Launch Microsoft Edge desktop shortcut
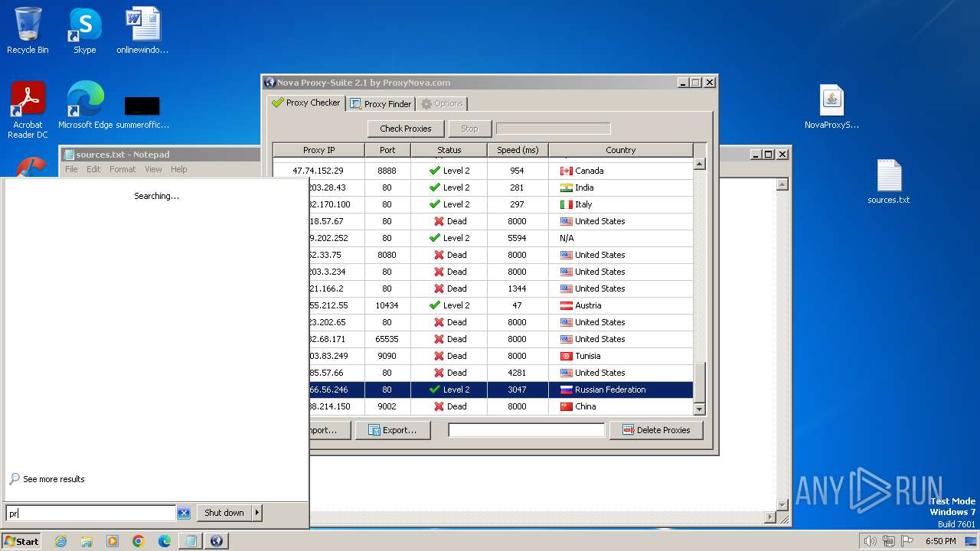 [85, 106]
